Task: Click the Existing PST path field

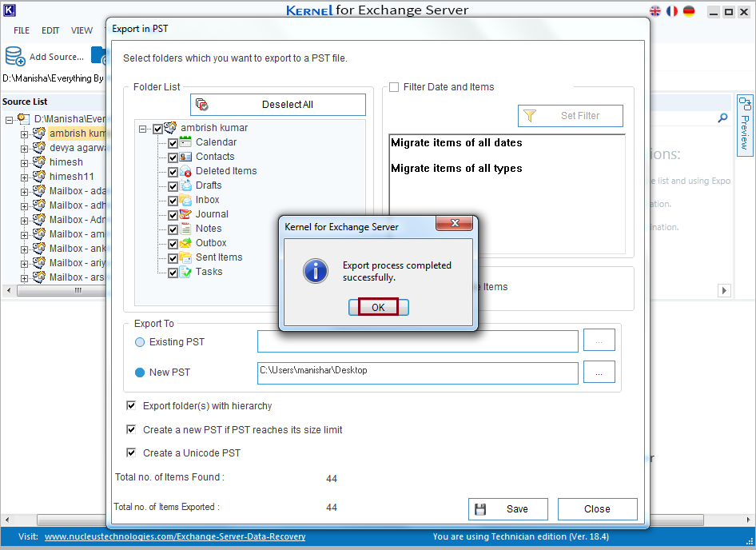Action: [417, 341]
